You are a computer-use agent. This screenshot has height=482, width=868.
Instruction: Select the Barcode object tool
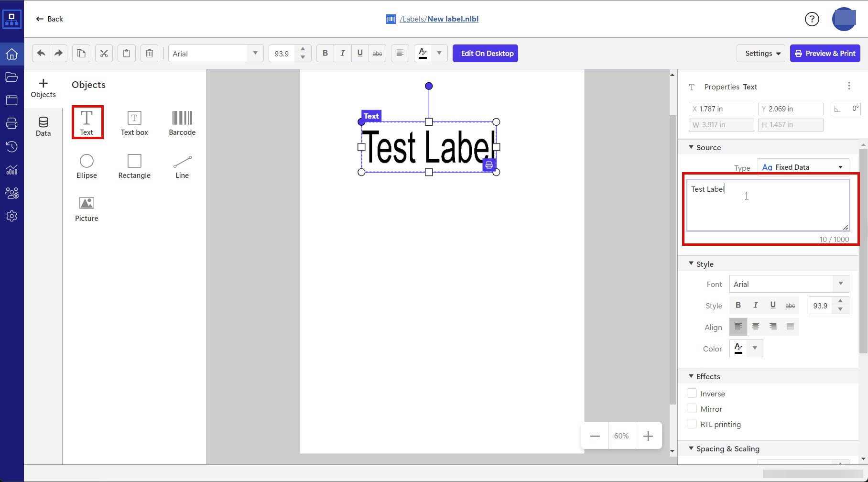tap(182, 123)
